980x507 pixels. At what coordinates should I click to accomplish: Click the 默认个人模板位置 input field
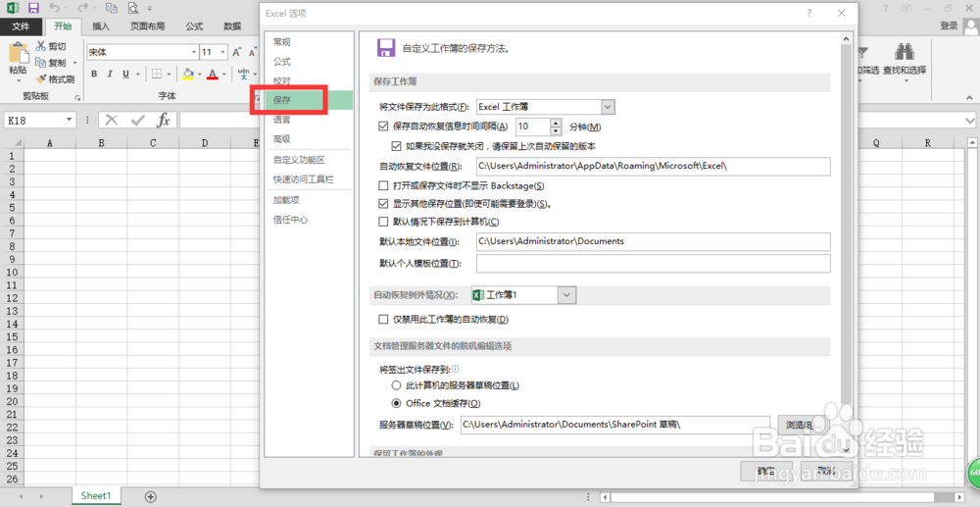(653, 264)
